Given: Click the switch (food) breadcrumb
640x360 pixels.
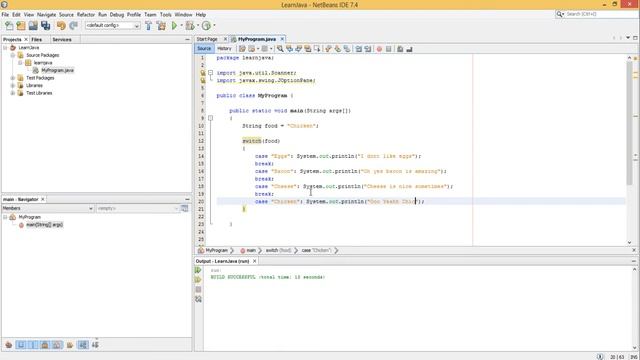Looking at the screenshot, I should (278, 250).
